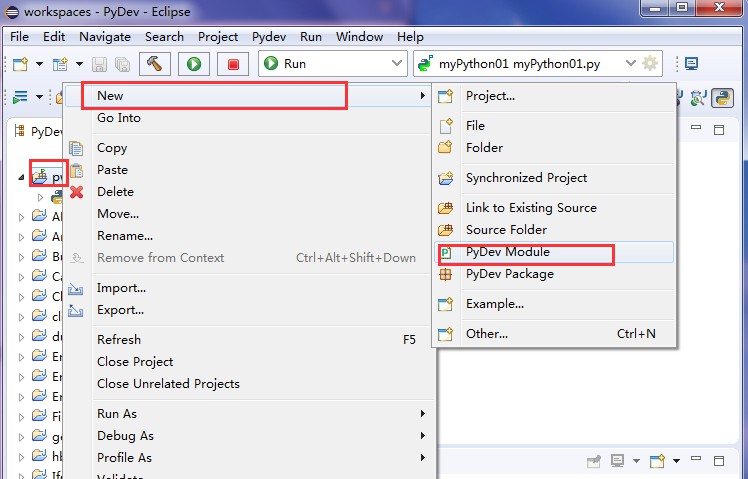This screenshot has width=748, height=479.
Task: Expand the Run As submenu
Action: [x=248, y=414]
